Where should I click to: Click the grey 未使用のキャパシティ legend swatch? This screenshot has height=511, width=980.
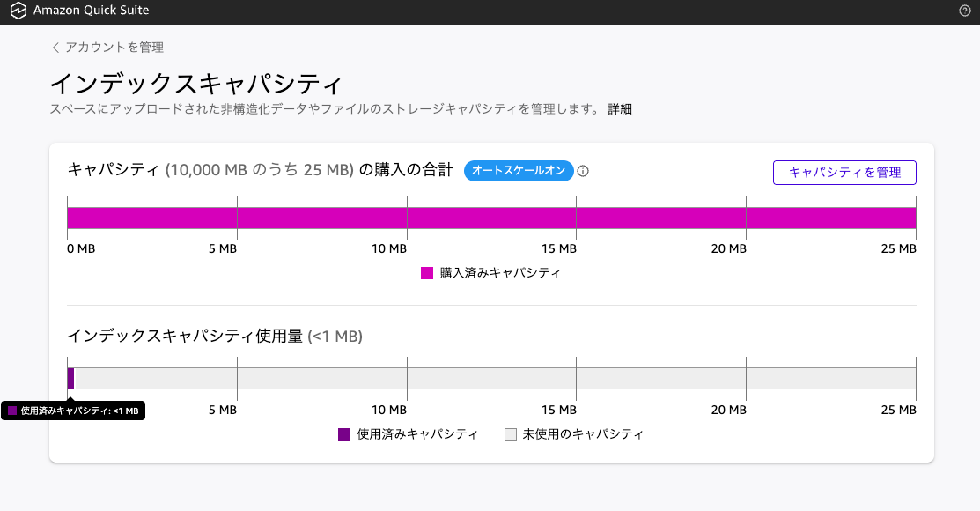510,434
